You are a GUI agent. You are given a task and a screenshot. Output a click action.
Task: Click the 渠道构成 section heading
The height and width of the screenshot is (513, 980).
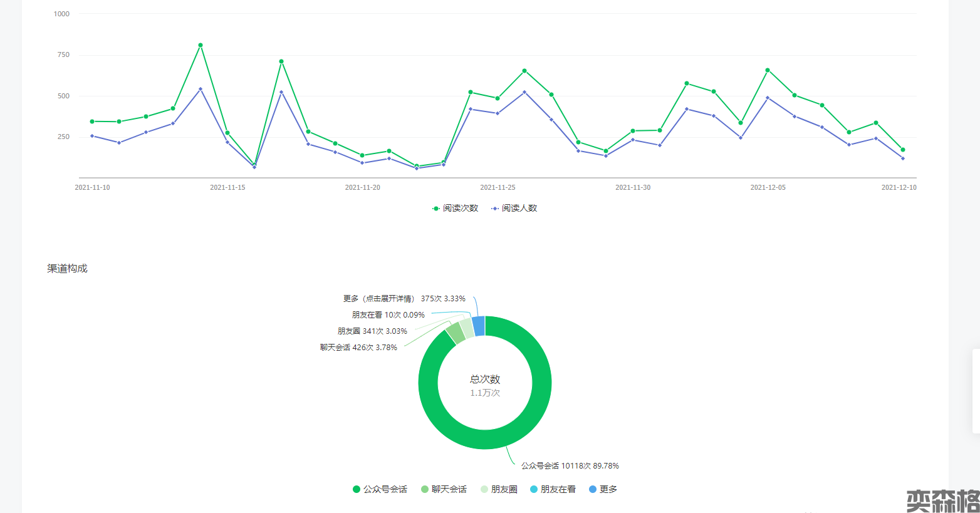coord(67,269)
